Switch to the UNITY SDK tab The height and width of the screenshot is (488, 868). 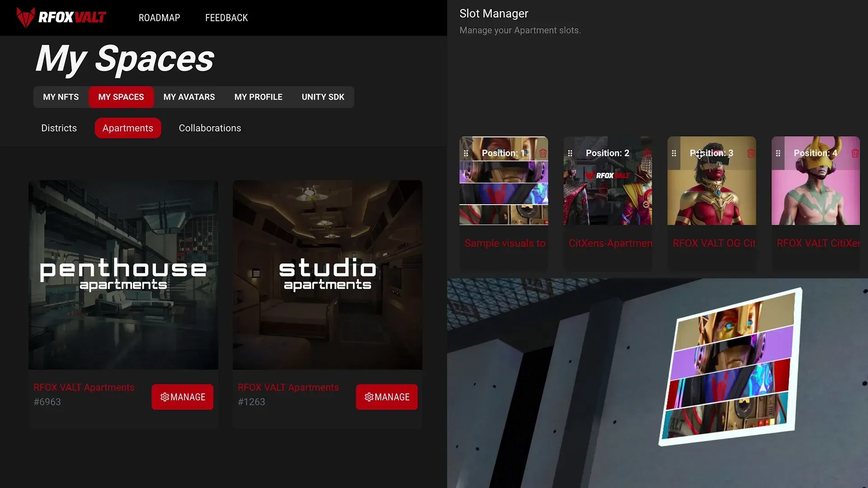tap(323, 97)
